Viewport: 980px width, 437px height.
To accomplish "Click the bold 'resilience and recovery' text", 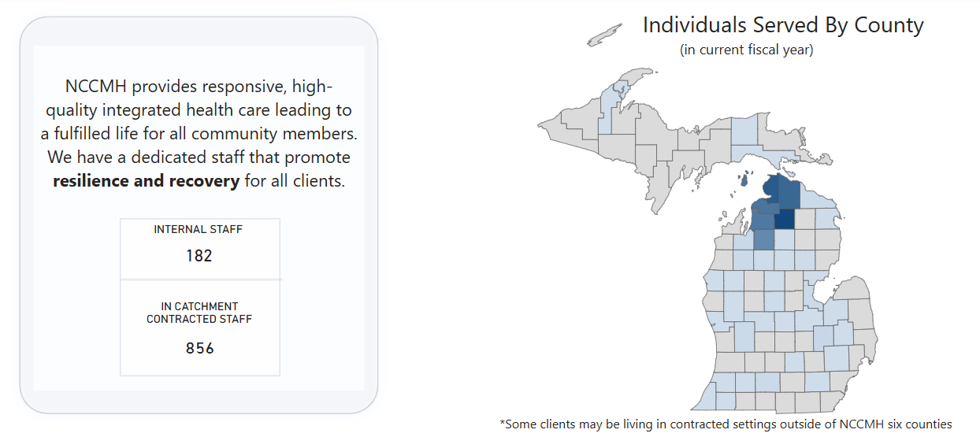I will 146,181.
